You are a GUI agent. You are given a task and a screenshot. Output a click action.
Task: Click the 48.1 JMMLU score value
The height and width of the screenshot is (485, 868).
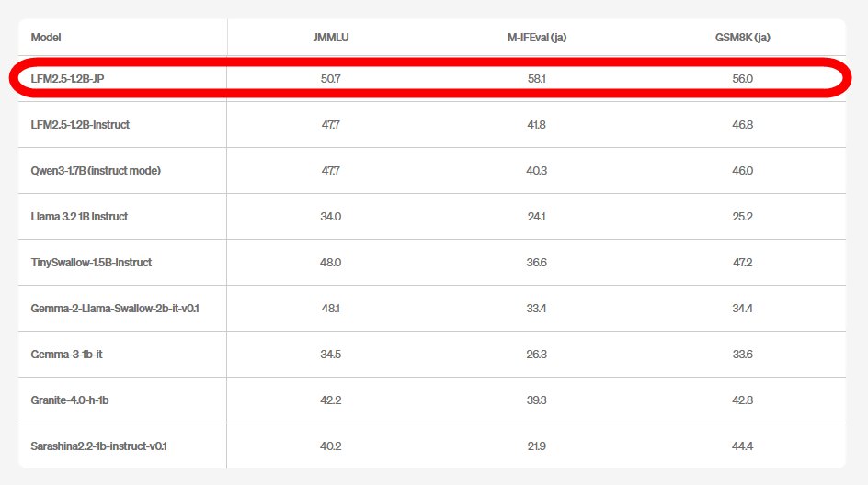(x=331, y=308)
